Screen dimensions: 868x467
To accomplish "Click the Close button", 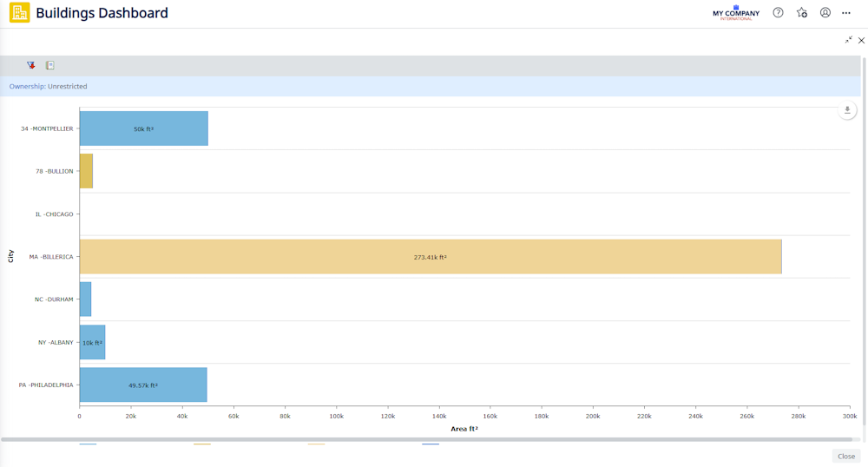I will [845, 456].
